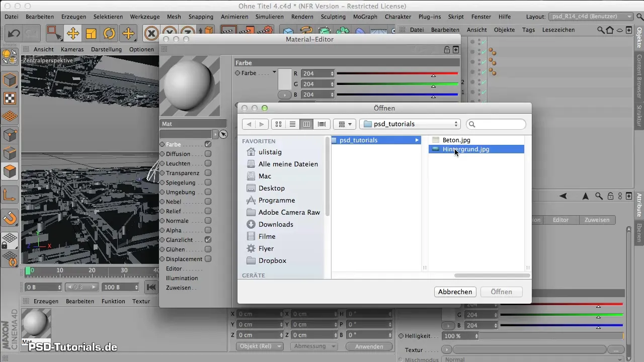The width and height of the screenshot is (644, 362).
Task: Select the Move tool
Action: [x=73, y=34]
